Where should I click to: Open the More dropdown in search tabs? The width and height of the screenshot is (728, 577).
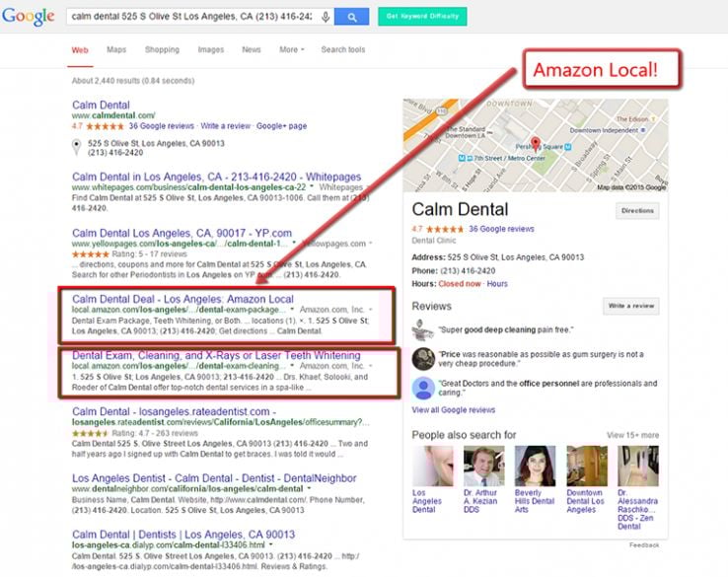pos(291,49)
